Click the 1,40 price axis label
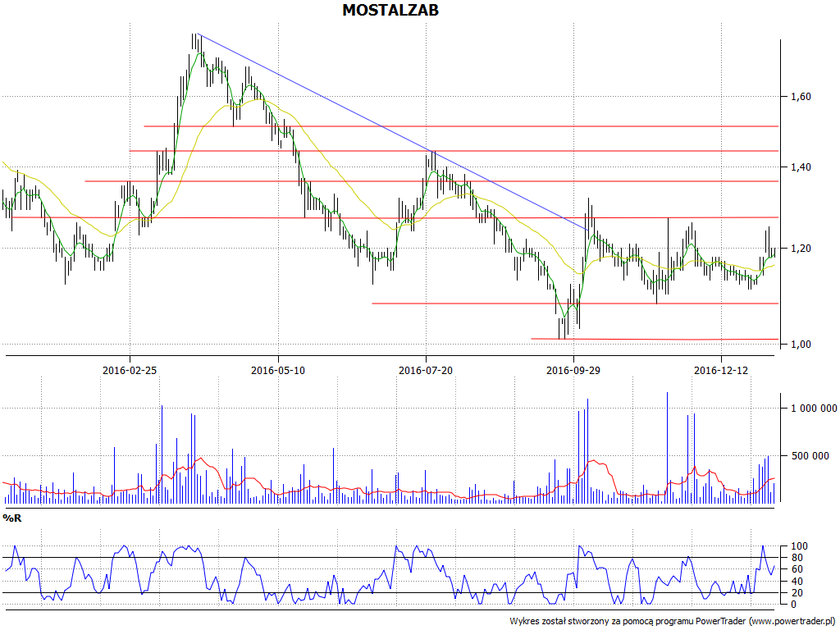The height and width of the screenshot is (630, 840). click(801, 167)
